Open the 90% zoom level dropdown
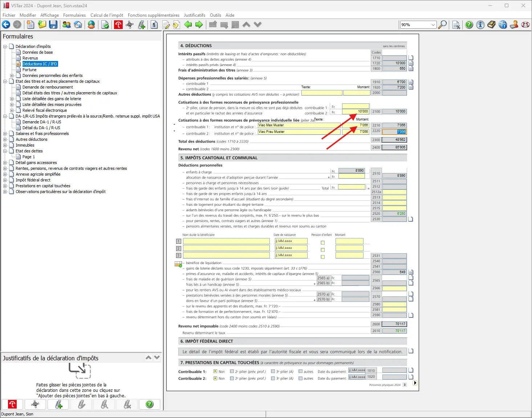Viewport: 532px width, 418px height. (x=433, y=25)
